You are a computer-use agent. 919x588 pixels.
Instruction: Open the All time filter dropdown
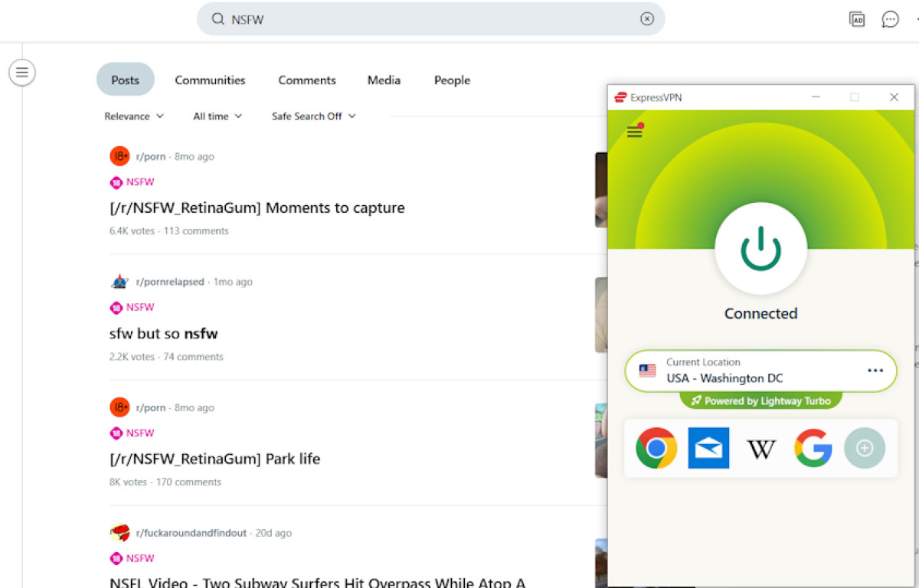click(x=217, y=116)
